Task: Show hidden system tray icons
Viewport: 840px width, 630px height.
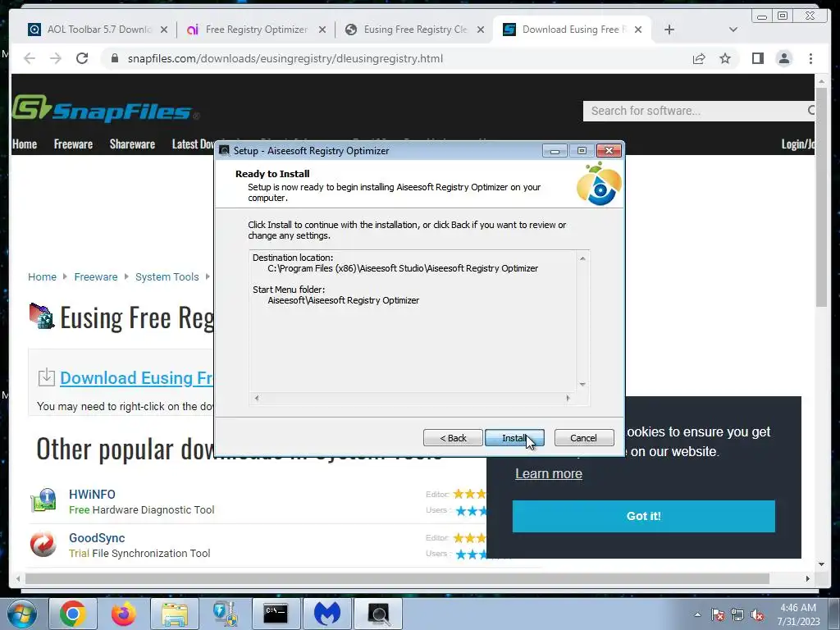Action: pyautogui.click(x=697, y=614)
